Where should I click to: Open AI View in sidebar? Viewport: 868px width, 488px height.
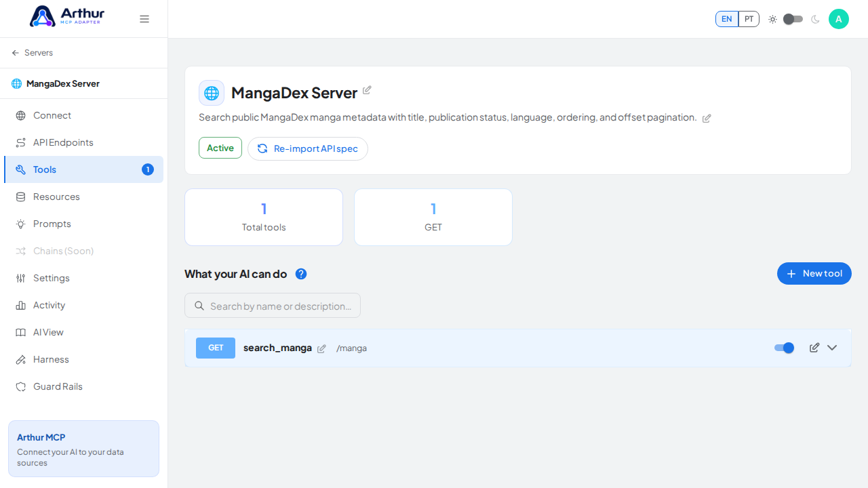(x=83, y=332)
